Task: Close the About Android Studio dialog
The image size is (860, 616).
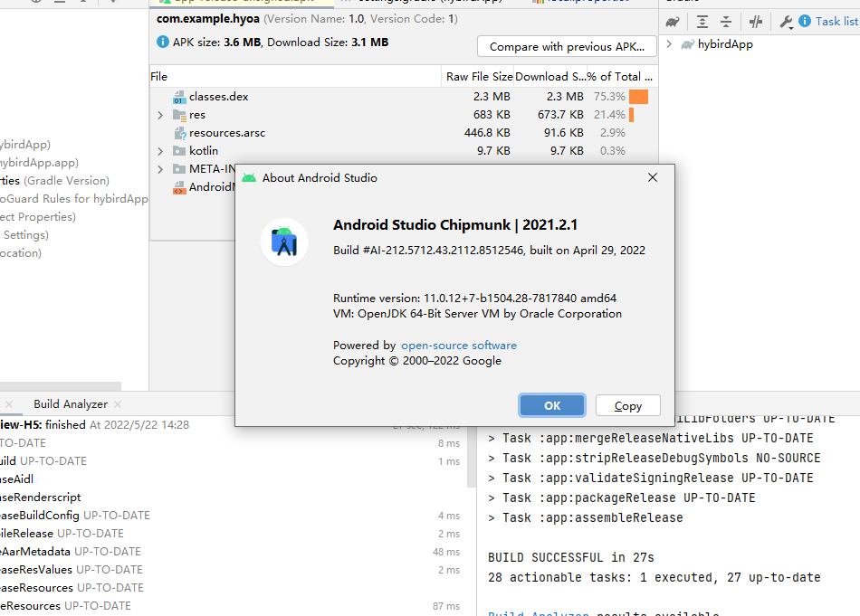Action: point(653,177)
